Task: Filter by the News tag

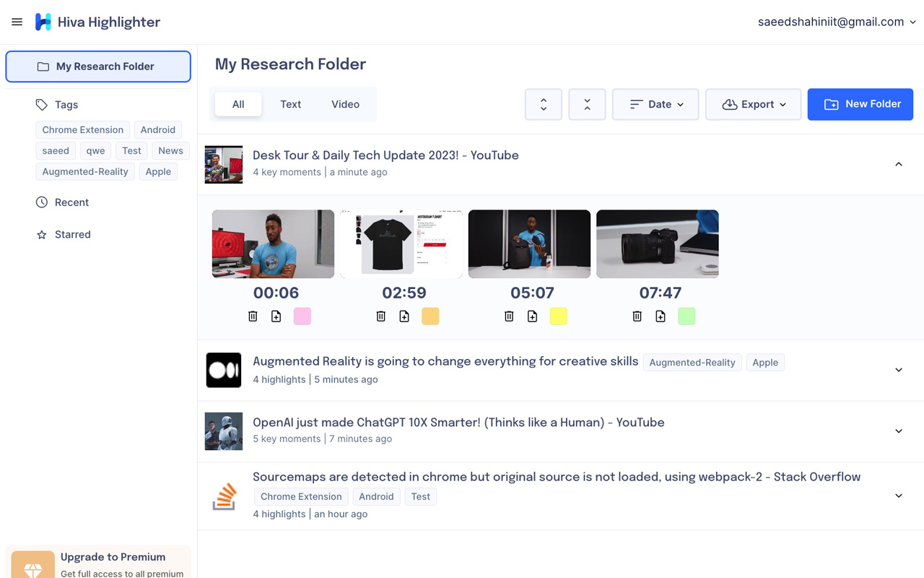Action: tap(170, 151)
